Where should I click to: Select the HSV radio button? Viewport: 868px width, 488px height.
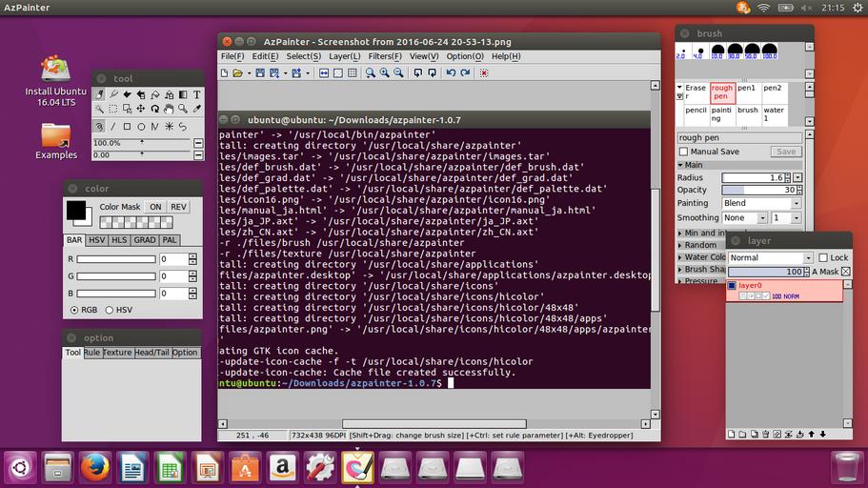(109, 310)
